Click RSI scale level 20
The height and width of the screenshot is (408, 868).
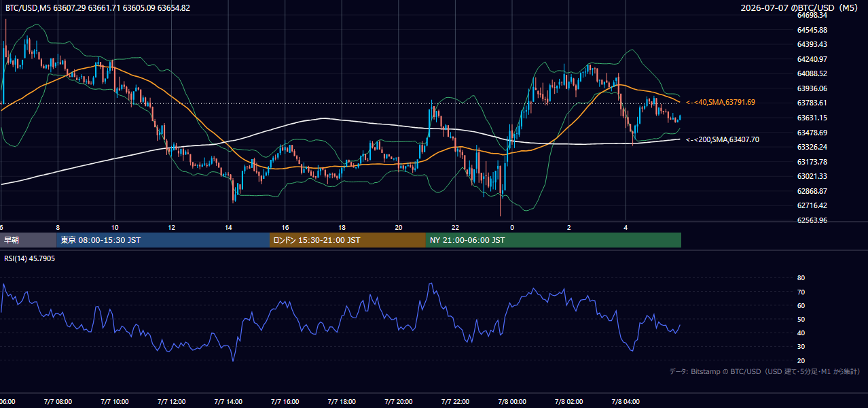click(801, 360)
